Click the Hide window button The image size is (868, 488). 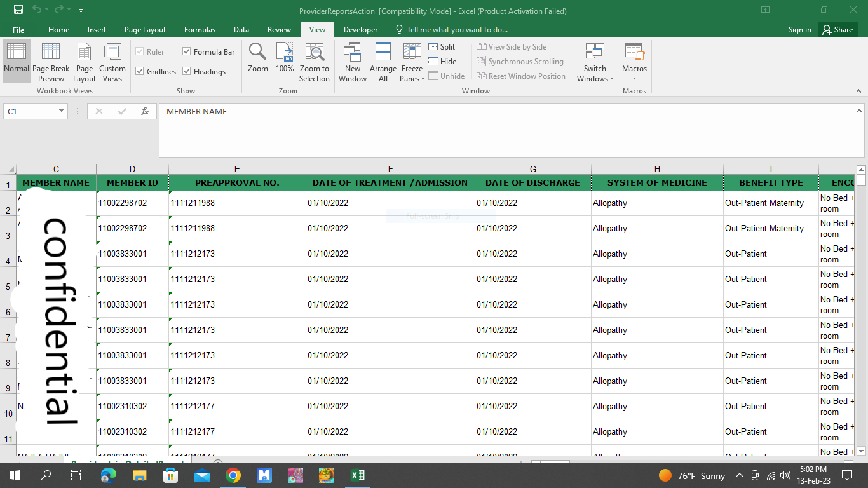(x=442, y=62)
